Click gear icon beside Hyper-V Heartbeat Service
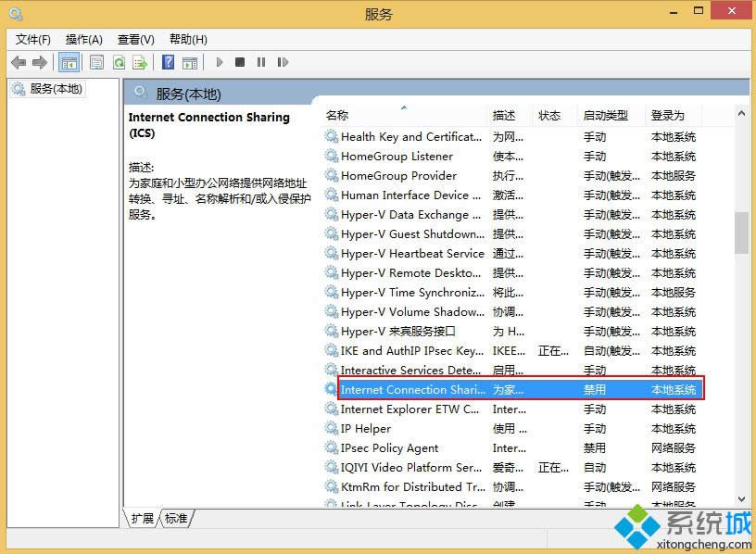The image size is (756, 554). click(x=332, y=253)
